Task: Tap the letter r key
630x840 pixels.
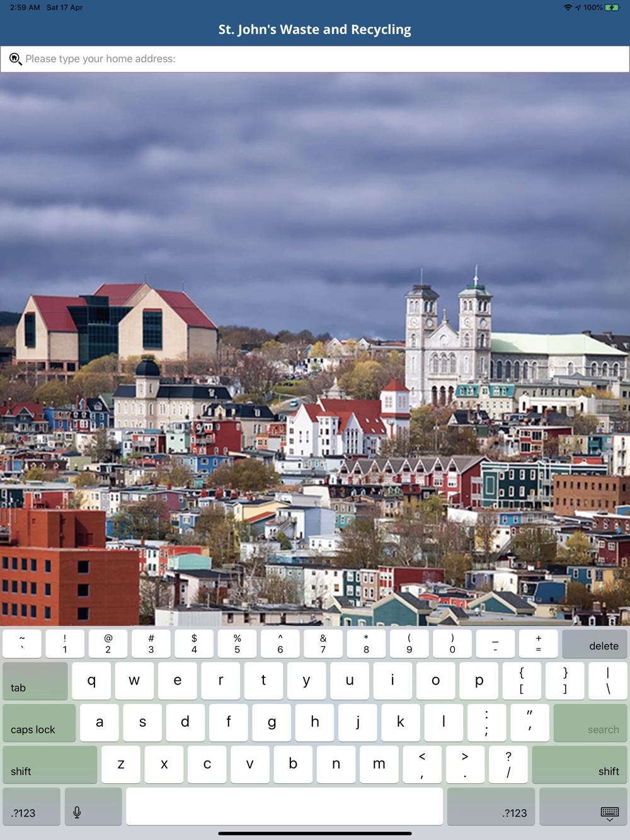Action: click(220, 681)
